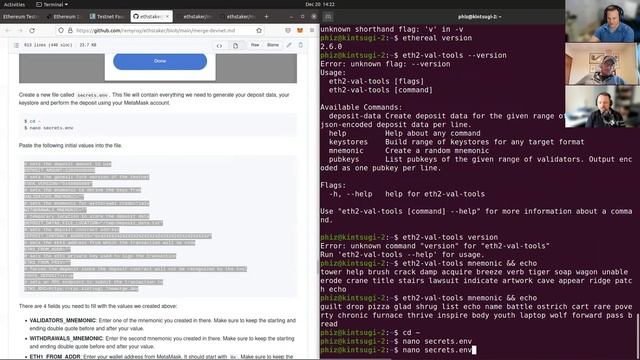Bookmark this page with the star icon
The image size is (640, 360).
click(259, 31)
